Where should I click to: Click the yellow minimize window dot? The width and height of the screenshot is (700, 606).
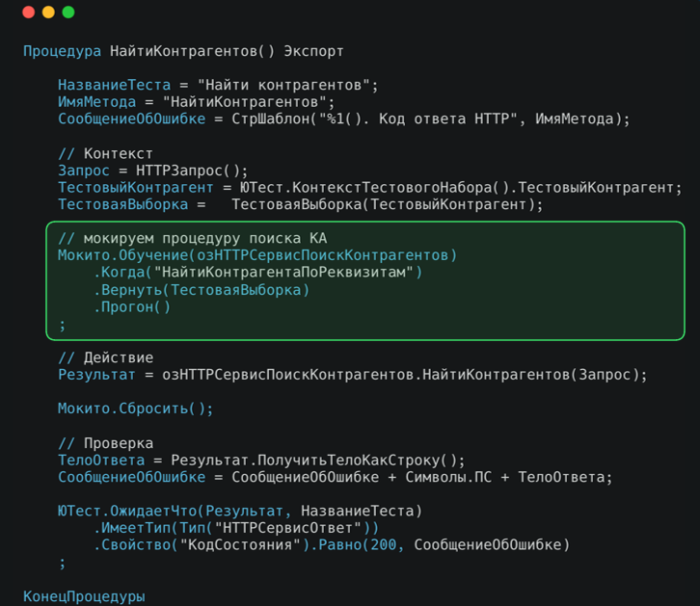point(48,12)
